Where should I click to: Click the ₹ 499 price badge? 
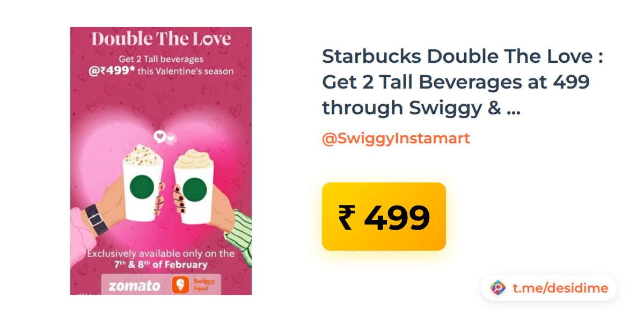pos(384,216)
